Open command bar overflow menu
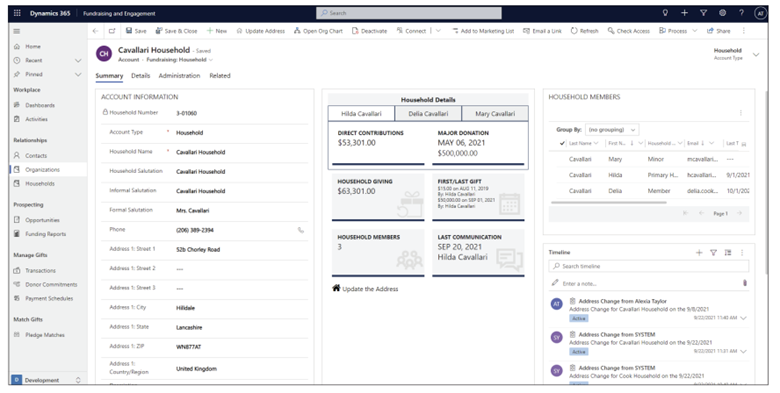Screen dimensions: 780x393 click(744, 31)
